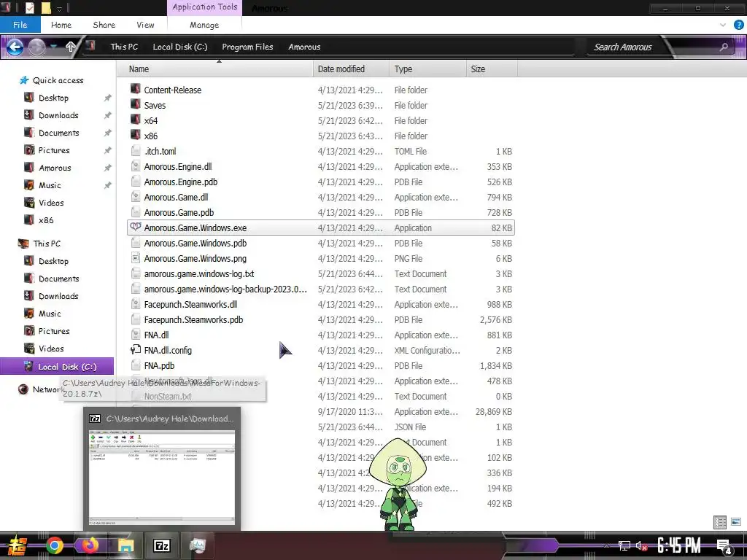Open Network in navigation pane
Viewport: 747px width, 560px height.
point(47,389)
